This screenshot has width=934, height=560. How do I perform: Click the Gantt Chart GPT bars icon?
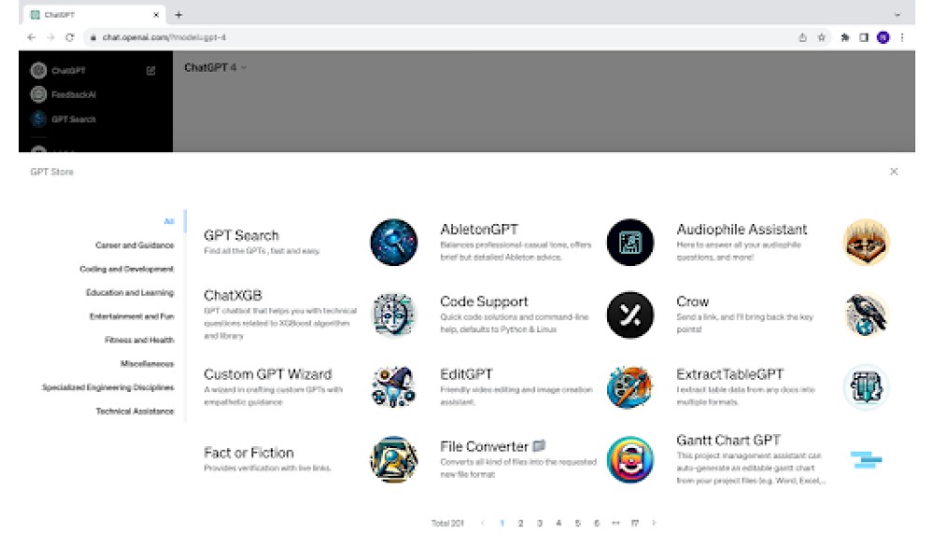pyautogui.click(x=866, y=459)
